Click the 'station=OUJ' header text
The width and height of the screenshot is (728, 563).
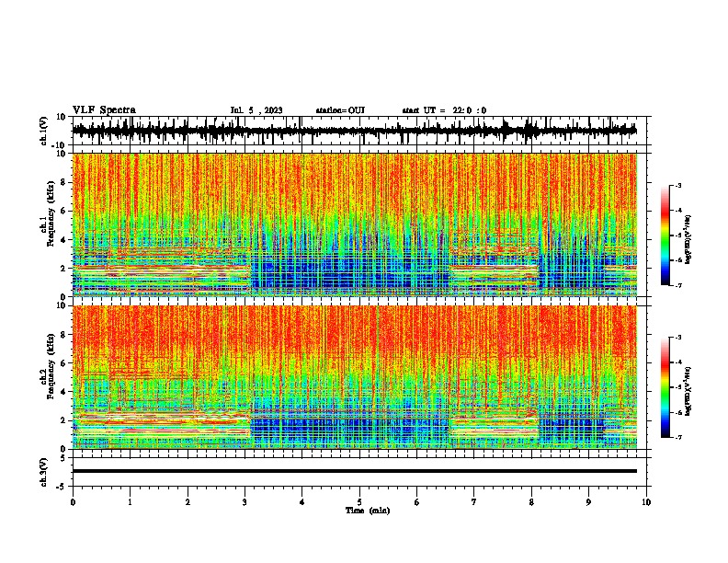(x=340, y=110)
